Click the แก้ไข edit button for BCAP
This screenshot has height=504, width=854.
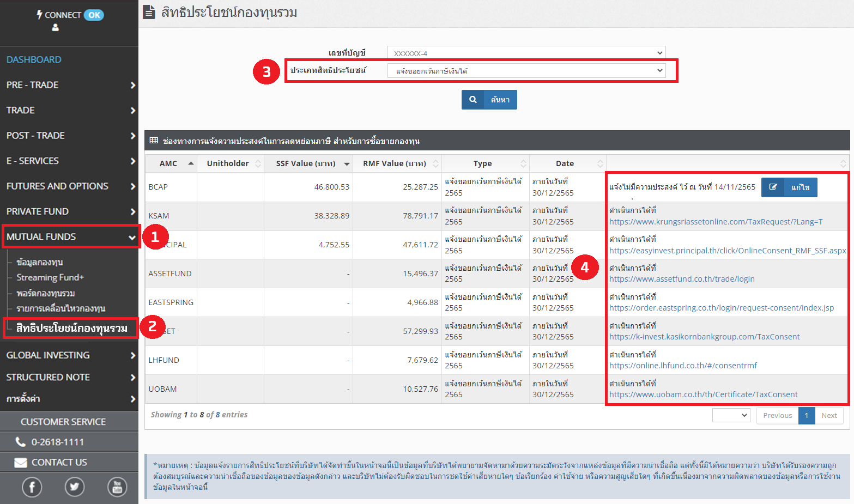[x=789, y=187]
